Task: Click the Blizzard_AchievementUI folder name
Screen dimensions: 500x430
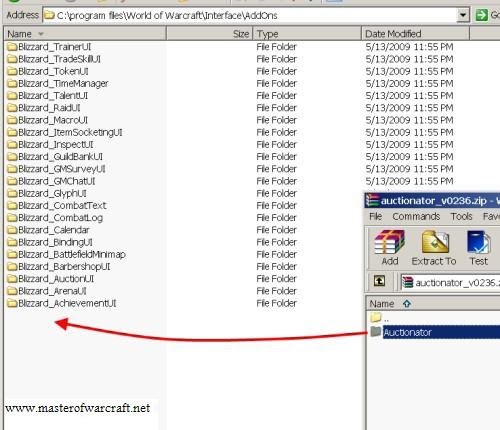Action: click(67, 303)
